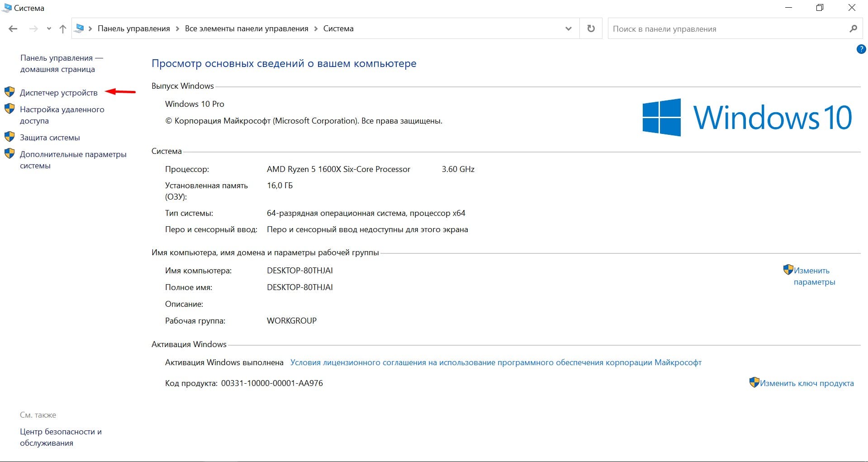The height and width of the screenshot is (462, 868).
Task: Click the blue help question mark icon
Action: (861, 49)
